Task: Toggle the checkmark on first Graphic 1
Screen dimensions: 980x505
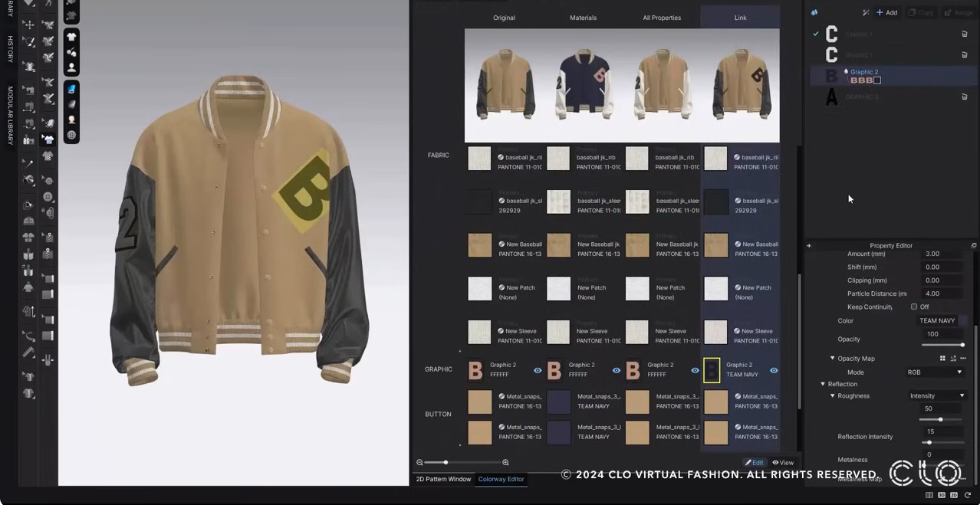Action: pyautogui.click(x=816, y=34)
